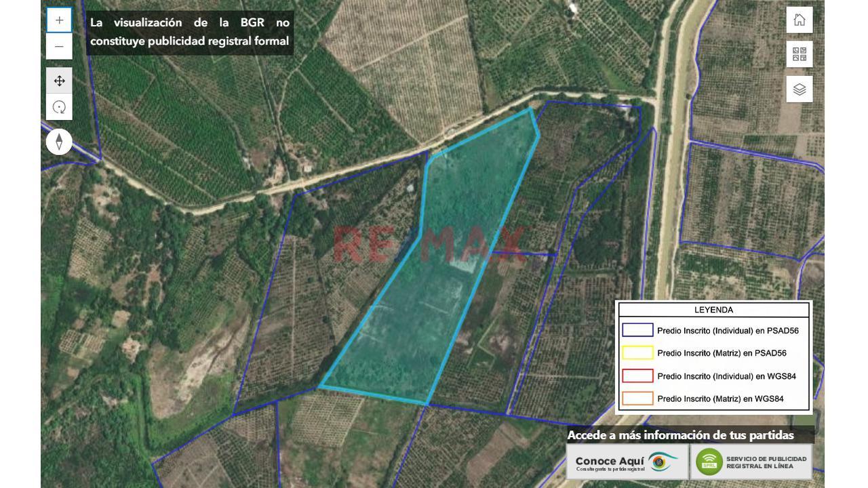Return to the default view with Home
The width and height of the screenshot is (868, 488).
click(x=800, y=20)
